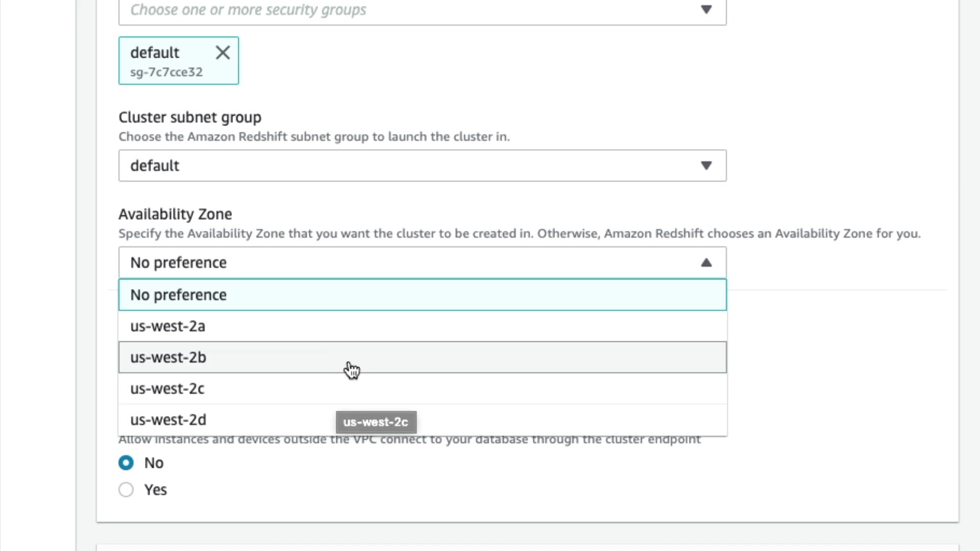Screen dimensions: 980x551
Task: Click the Cluster subnet group heading
Action: pyautogui.click(x=190, y=117)
